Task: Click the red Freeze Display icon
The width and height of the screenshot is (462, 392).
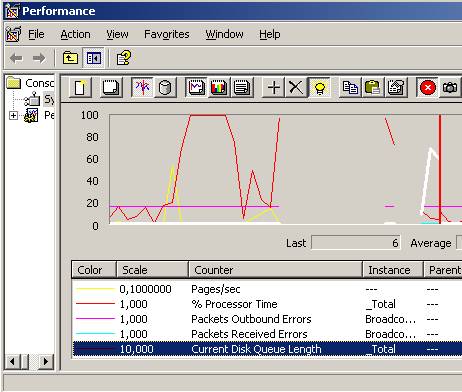Action: pos(428,88)
